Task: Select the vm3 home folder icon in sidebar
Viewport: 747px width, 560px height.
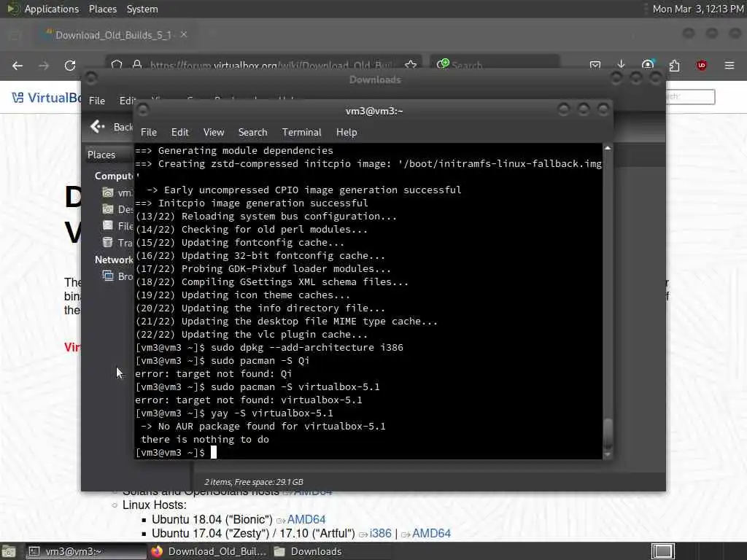Action: click(108, 192)
